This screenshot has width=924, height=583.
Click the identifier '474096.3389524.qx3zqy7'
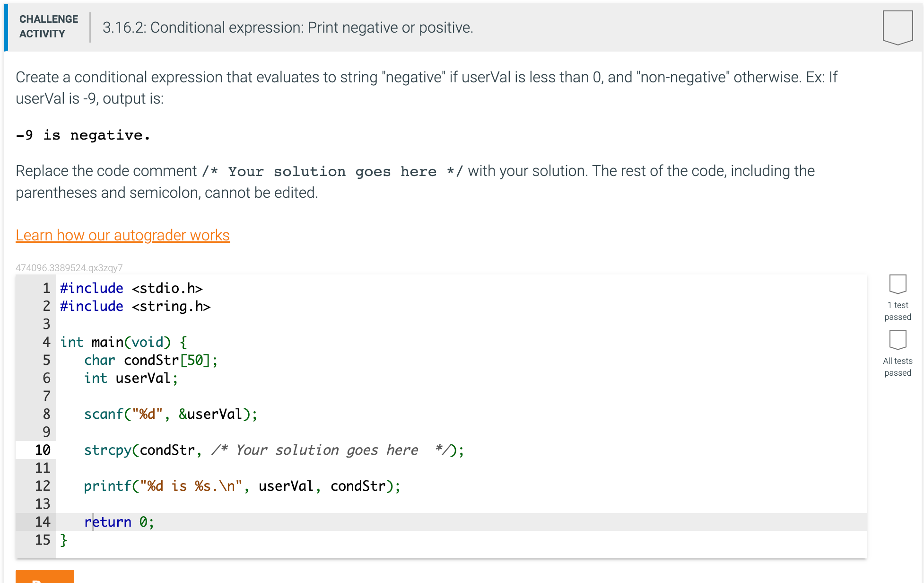click(69, 268)
